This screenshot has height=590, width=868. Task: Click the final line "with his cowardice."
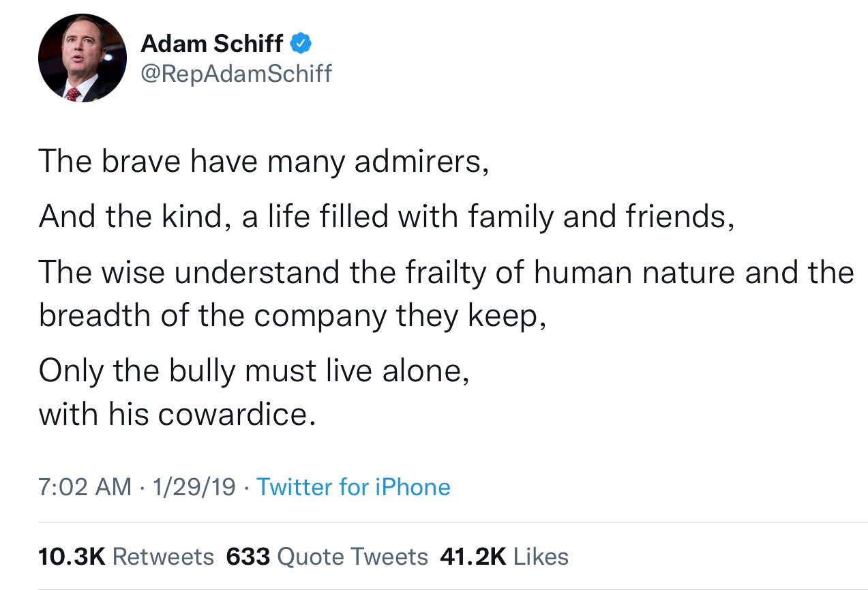coord(177,413)
